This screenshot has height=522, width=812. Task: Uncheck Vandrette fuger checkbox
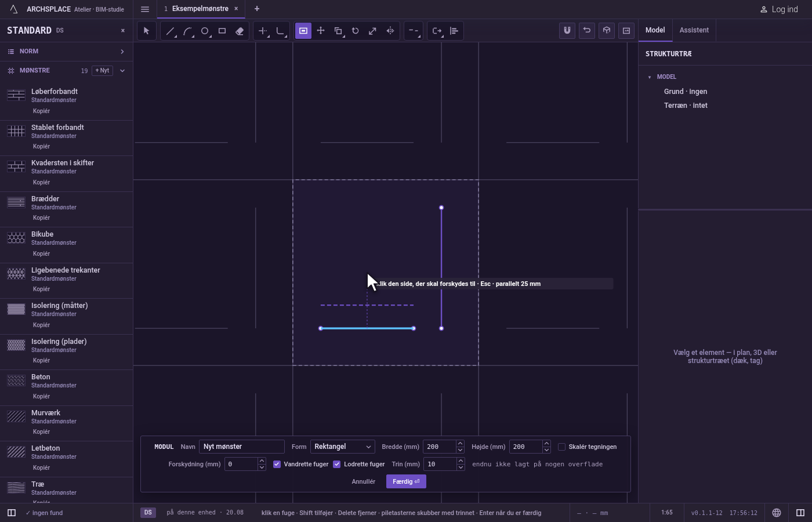point(277,464)
